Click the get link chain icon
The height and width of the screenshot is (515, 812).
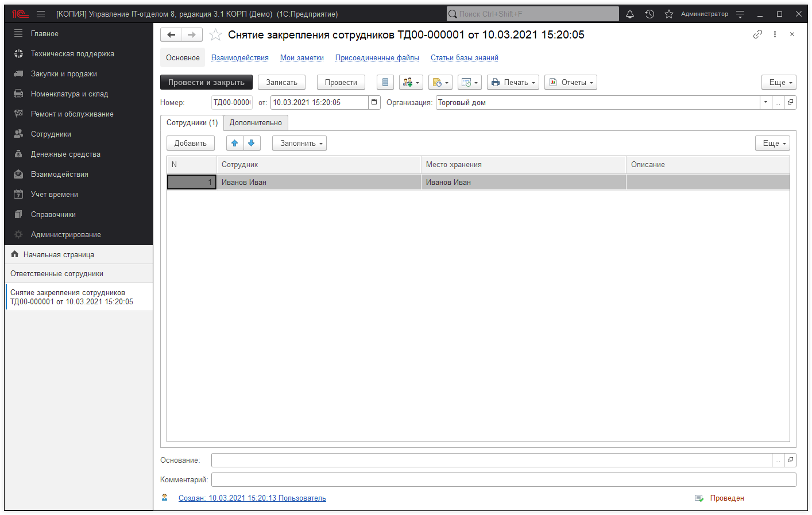click(x=757, y=34)
